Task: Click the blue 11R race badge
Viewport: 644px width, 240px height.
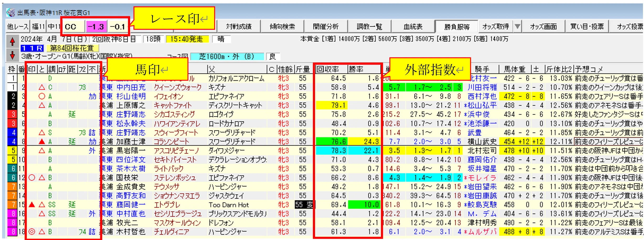Action: click(x=32, y=48)
